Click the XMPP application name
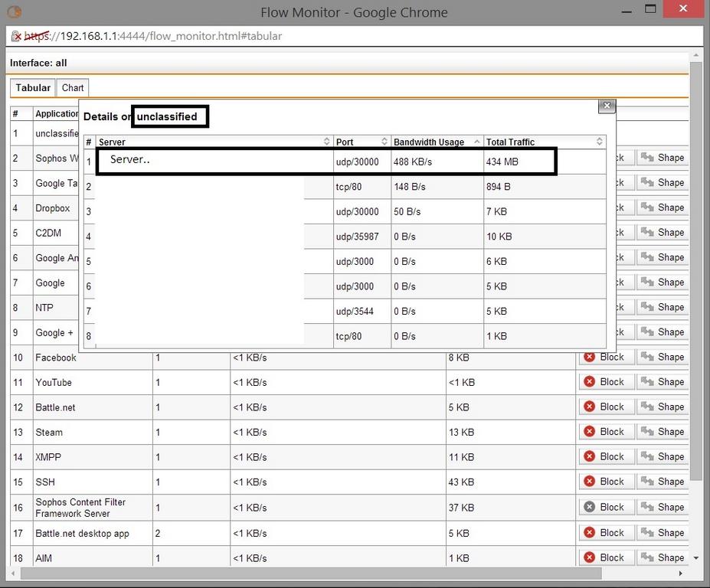 pyautogui.click(x=48, y=457)
